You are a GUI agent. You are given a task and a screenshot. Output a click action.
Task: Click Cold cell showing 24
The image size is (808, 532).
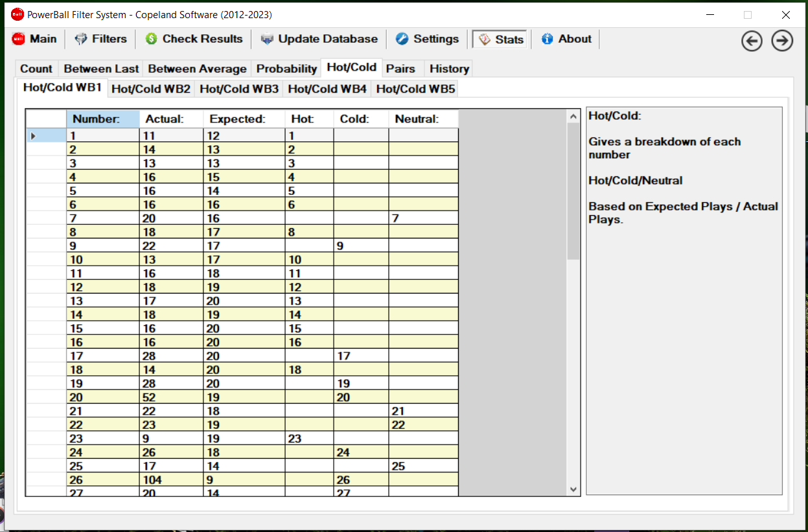click(361, 452)
